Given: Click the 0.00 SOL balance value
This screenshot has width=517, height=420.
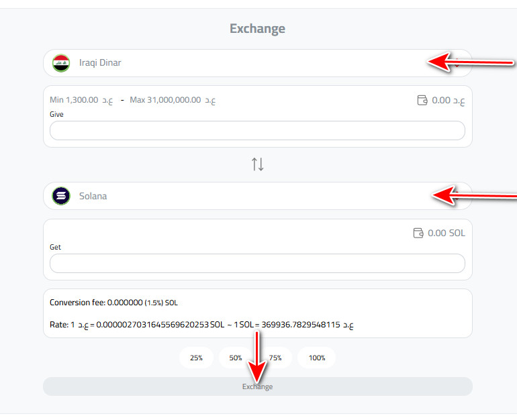Looking at the screenshot, I should tap(446, 233).
